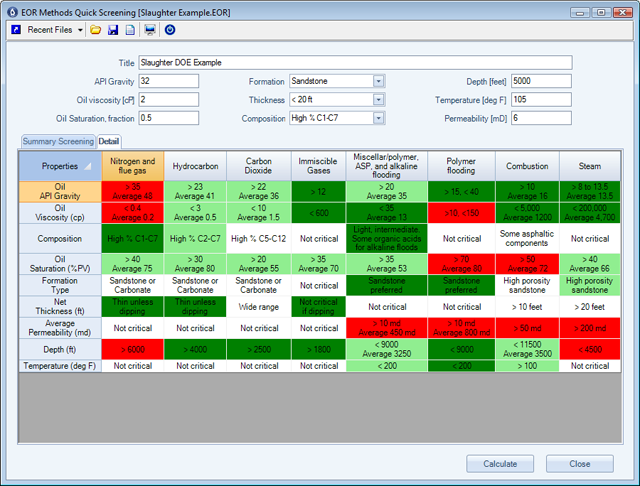Click the Miscellar/polymer ASP column header

387,166
